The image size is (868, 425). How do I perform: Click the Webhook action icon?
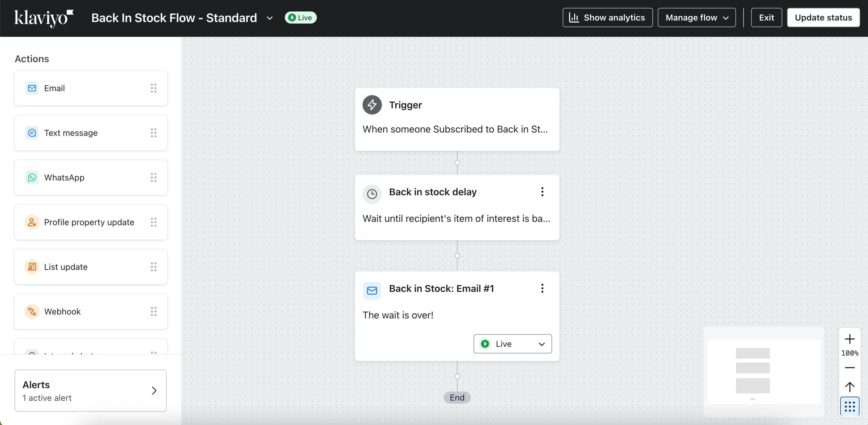click(32, 312)
